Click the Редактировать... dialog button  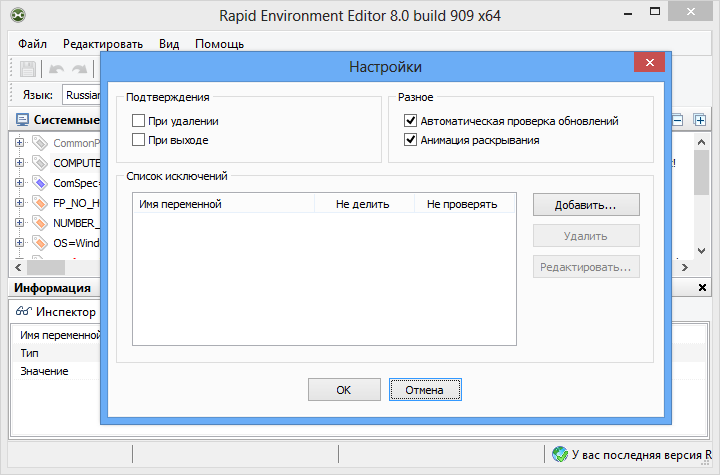click(586, 267)
